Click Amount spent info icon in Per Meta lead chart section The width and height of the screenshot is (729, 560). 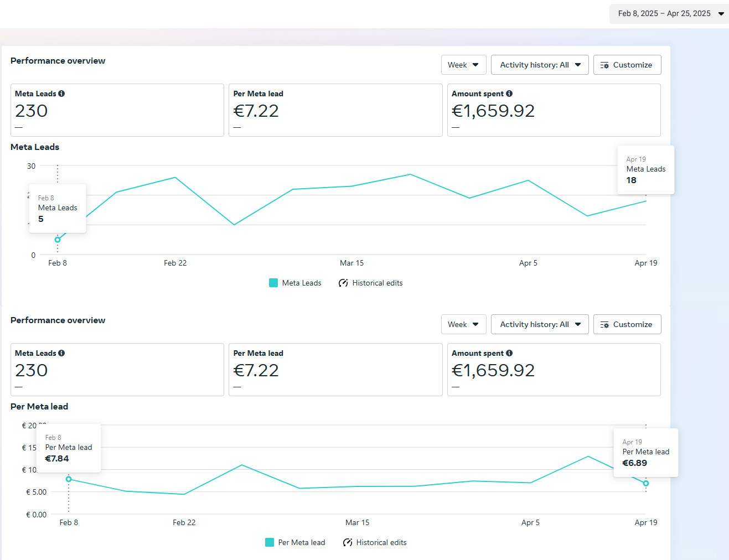click(509, 353)
